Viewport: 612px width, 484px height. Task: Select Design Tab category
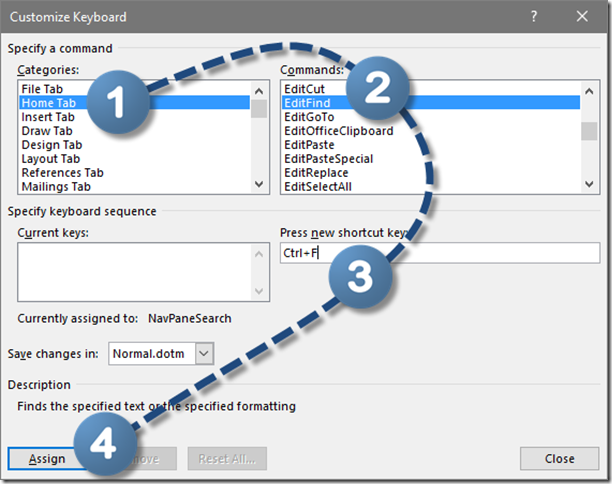pos(50,145)
